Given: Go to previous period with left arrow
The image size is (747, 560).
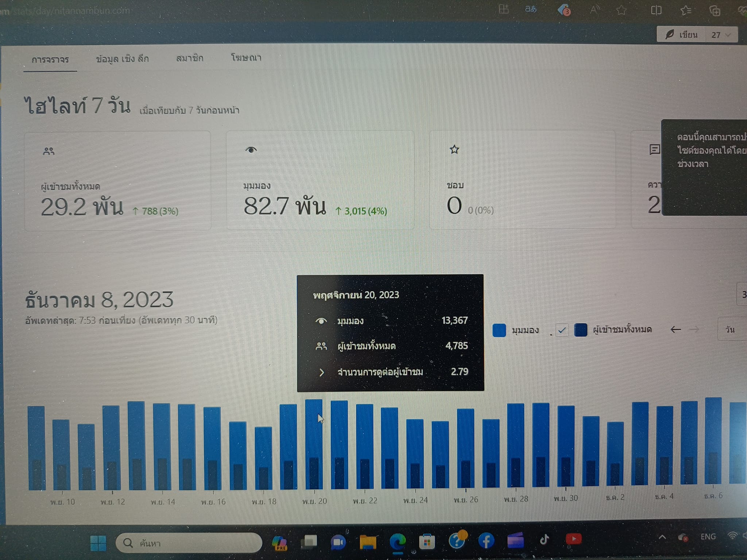Looking at the screenshot, I should pyautogui.click(x=676, y=329).
